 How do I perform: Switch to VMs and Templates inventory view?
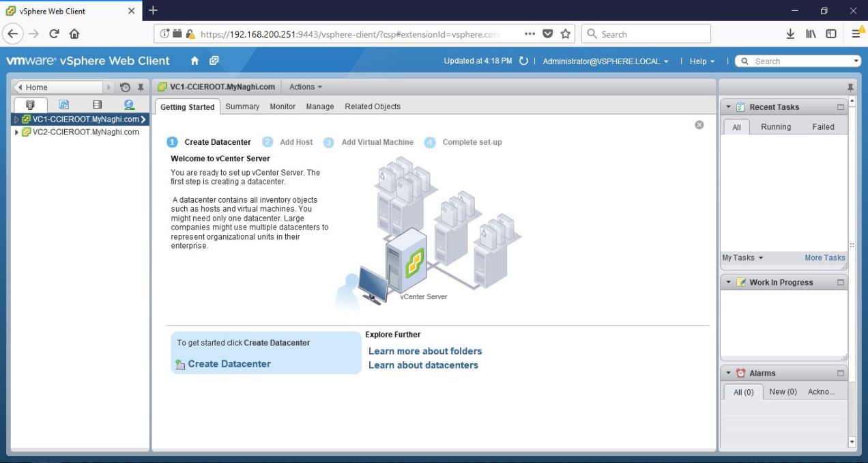[x=64, y=105]
